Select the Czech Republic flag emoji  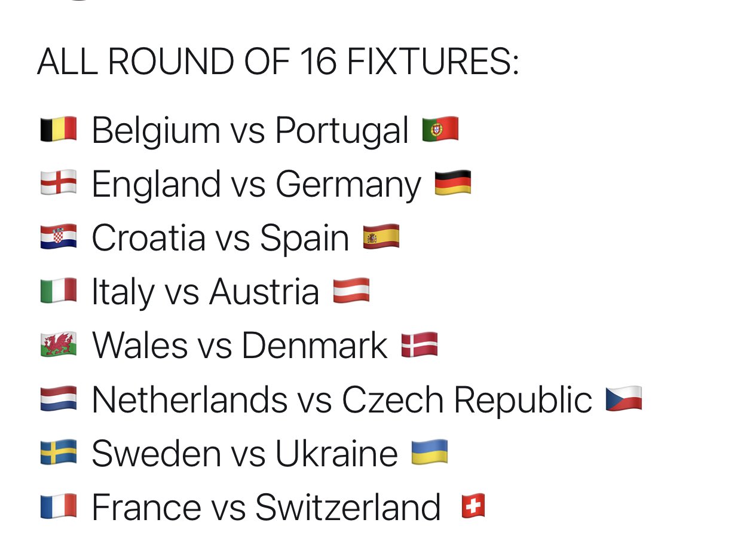click(x=624, y=399)
